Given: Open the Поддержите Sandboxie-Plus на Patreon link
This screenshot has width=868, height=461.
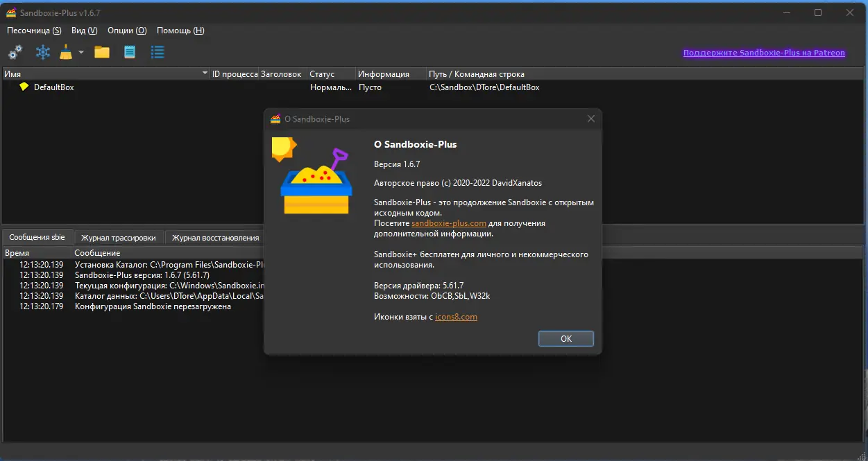Looking at the screenshot, I should (x=764, y=53).
